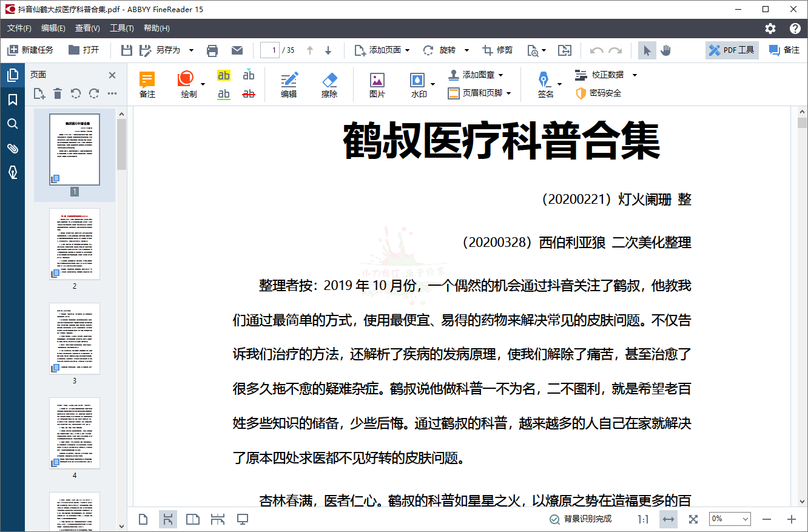Delete page using trash icon in Pages panel

tap(58, 93)
